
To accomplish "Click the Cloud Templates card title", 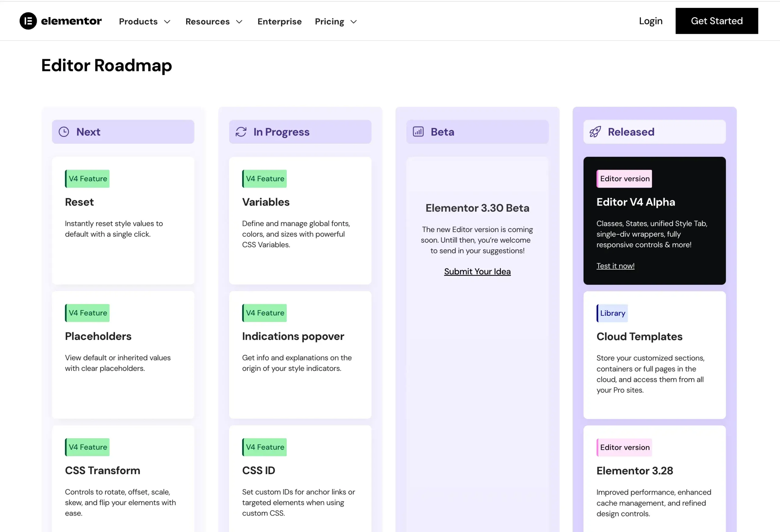I will point(639,336).
